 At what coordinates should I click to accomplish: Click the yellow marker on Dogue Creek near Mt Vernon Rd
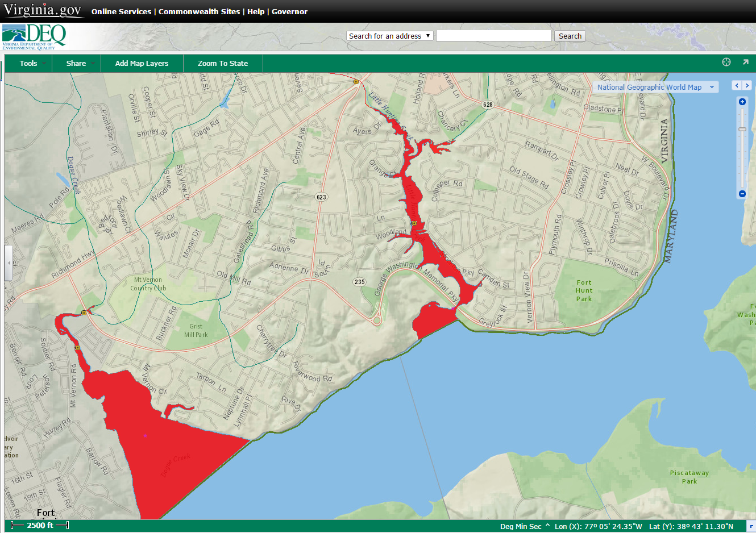pos(77,347)
